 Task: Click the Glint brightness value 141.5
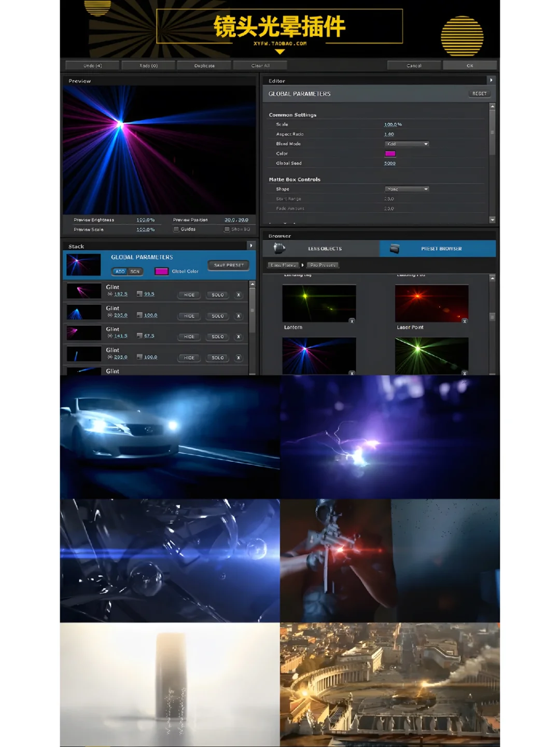(x=121, y=336)
